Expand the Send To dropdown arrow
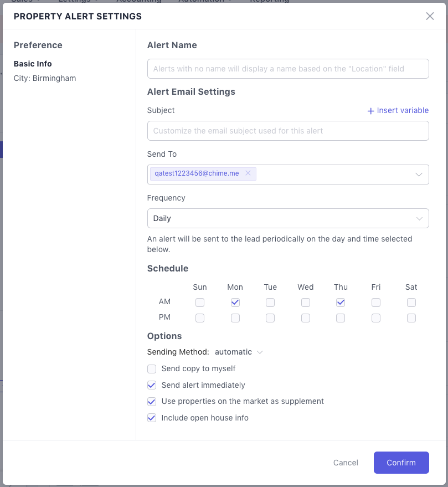 click(x=419, y=174)
